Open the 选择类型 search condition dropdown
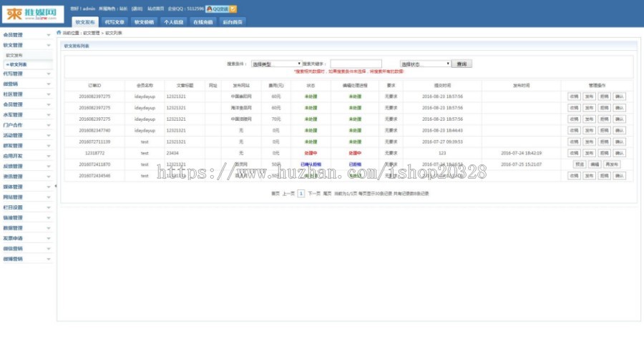 click(x=276, y=64)
